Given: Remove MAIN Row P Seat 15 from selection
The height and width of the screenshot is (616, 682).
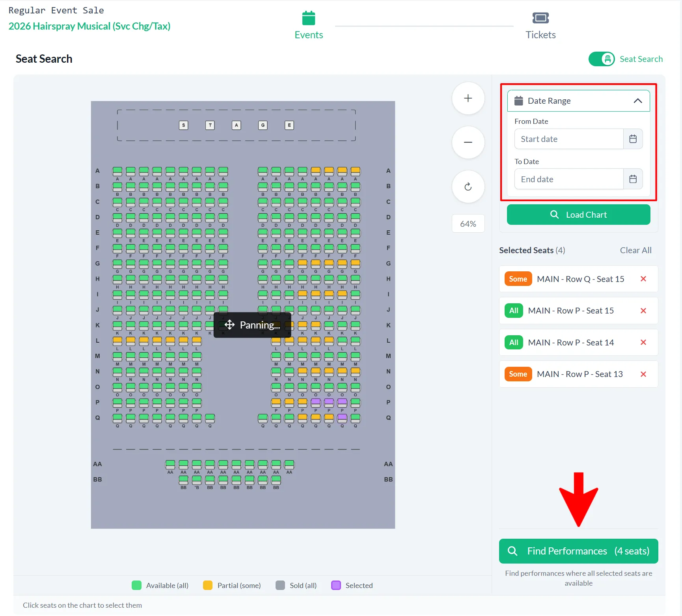Looking at the screenshot, I should click(x=643, y=311).
